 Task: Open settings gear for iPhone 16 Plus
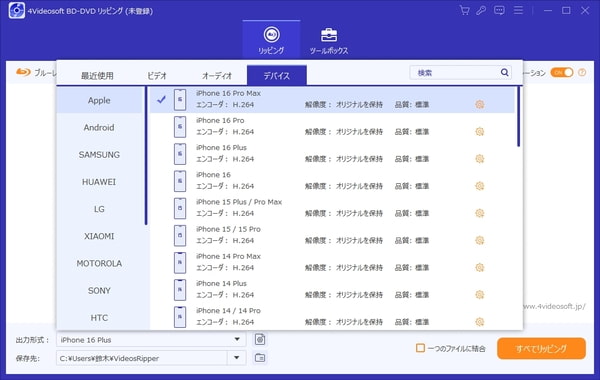[479, 159]
